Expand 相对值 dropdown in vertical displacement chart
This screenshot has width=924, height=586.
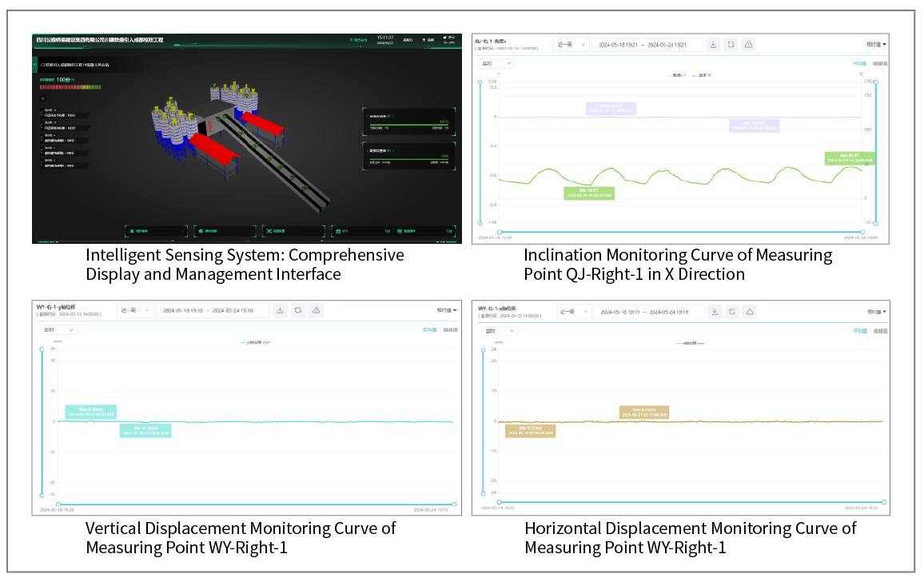pyautogui.click(x=446, y=310)
